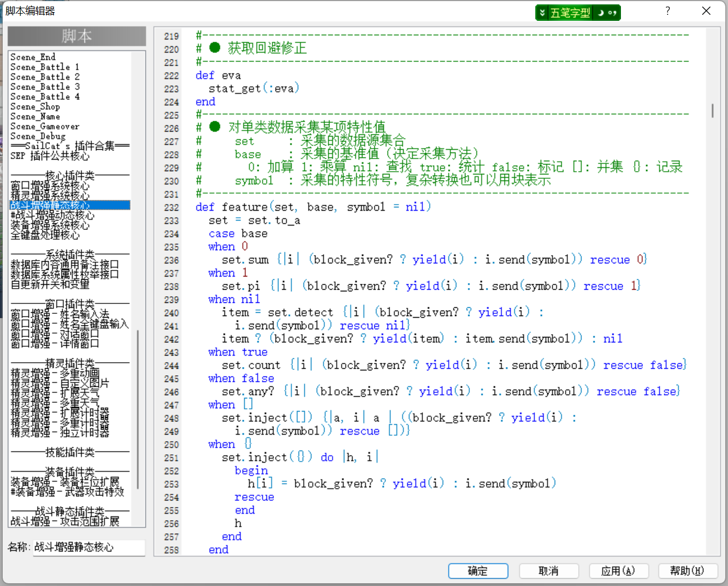Select the Scene_Battle 3 script
Screen dimensions: 728x586
point(45,87)
